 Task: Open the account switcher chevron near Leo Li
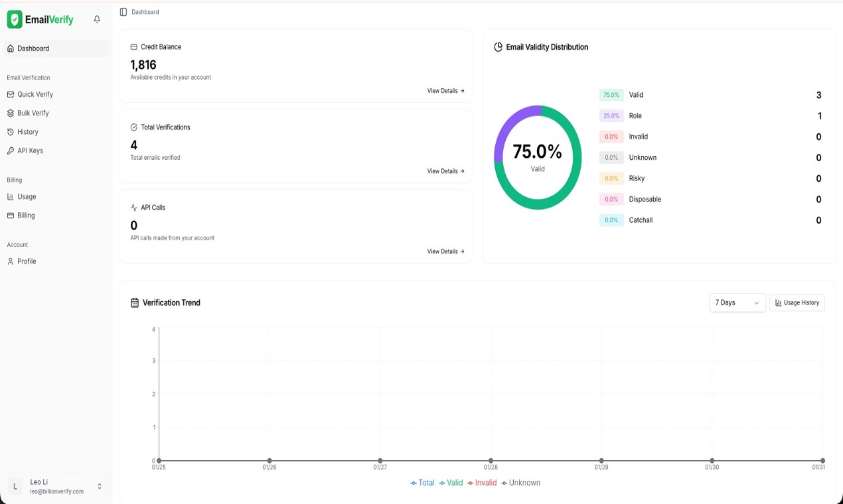click(100, 486)
